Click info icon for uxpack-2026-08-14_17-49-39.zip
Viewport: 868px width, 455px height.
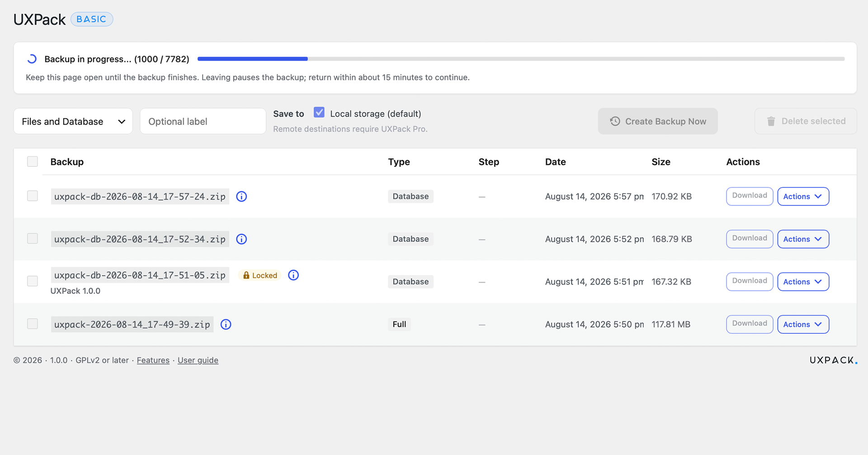(226, 324)
